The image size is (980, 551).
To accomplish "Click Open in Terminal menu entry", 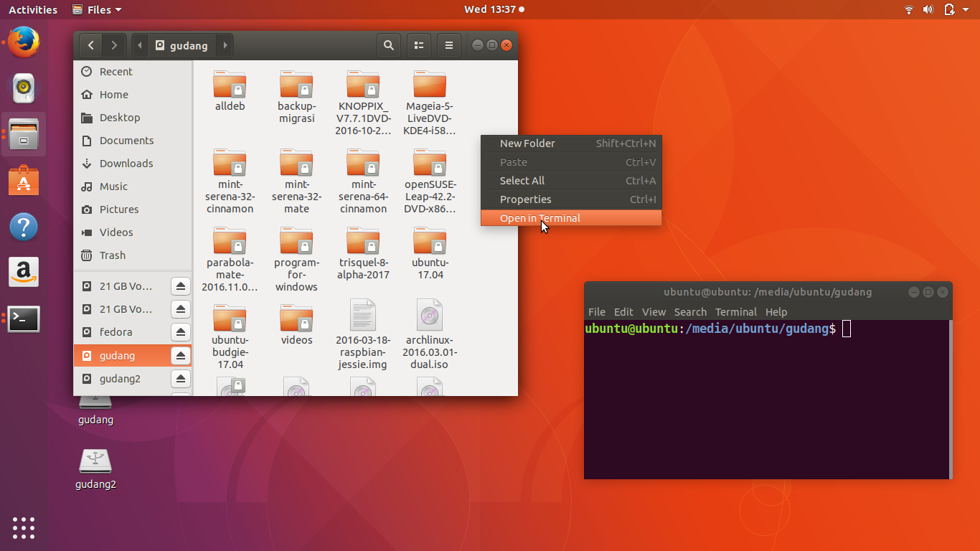I will (571, 218).
